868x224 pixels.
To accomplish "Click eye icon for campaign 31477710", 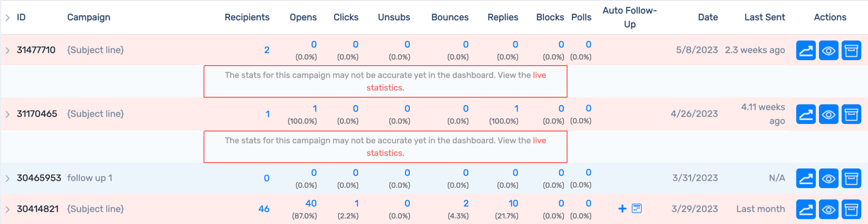I will click(829, 50).
